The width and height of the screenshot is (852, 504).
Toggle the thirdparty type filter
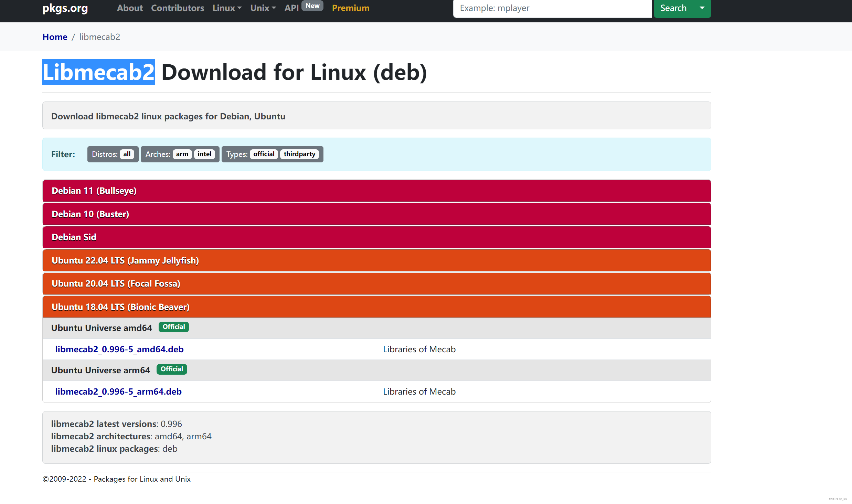299,154
